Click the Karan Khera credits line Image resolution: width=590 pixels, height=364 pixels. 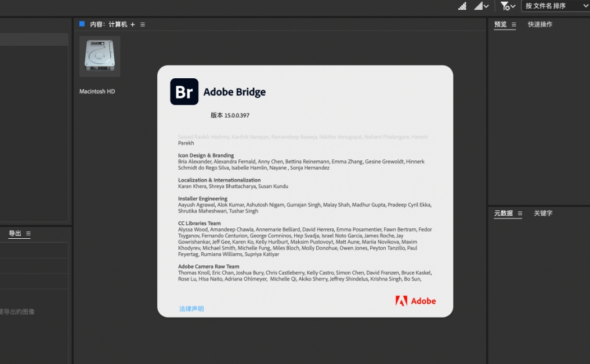click(x=233, y=187)
